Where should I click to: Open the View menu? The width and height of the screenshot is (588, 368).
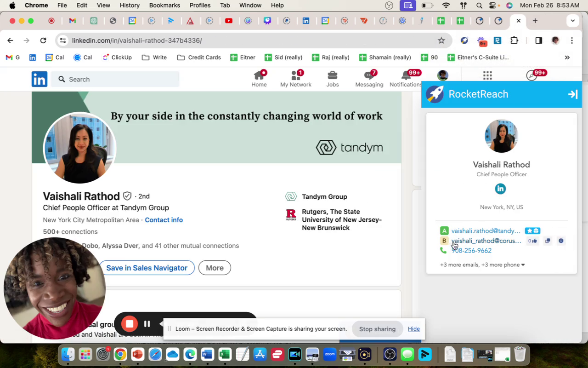click(x=103, y=6)
